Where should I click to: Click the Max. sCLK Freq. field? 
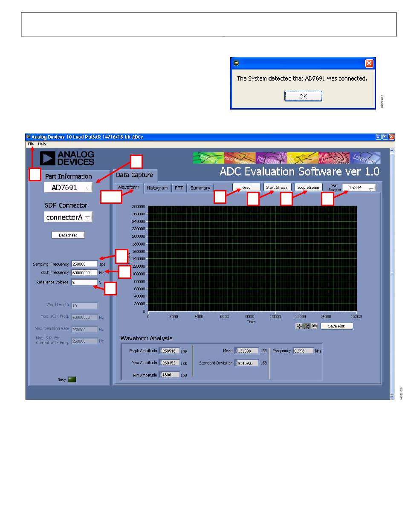point(84,318)
